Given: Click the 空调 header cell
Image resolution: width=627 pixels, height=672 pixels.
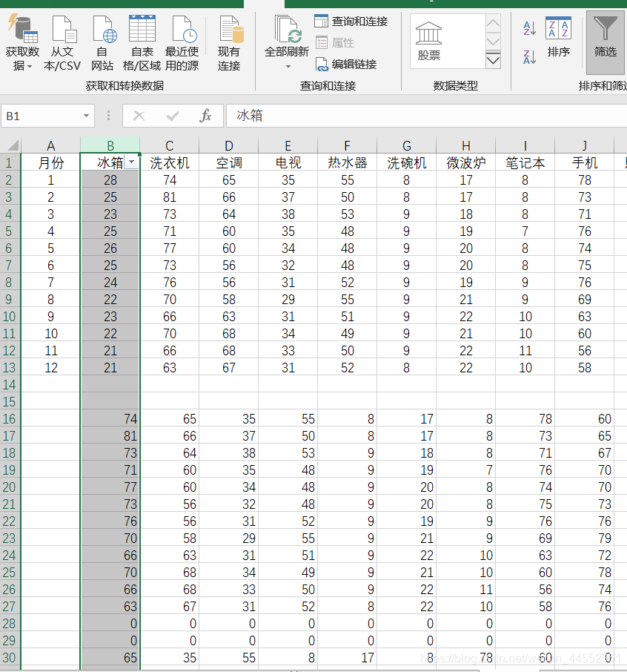Looking at the screenshot, I should 229,163.
